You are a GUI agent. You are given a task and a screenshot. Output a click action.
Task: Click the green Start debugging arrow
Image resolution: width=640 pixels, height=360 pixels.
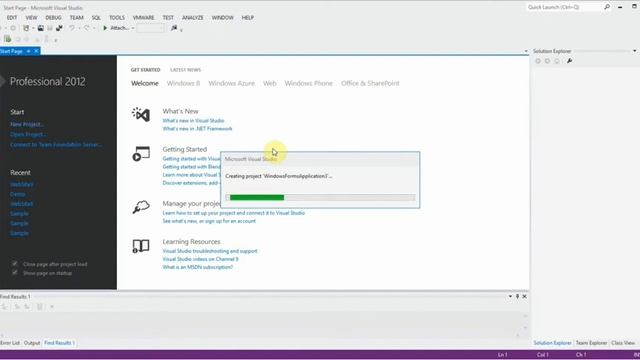[105, 28]
